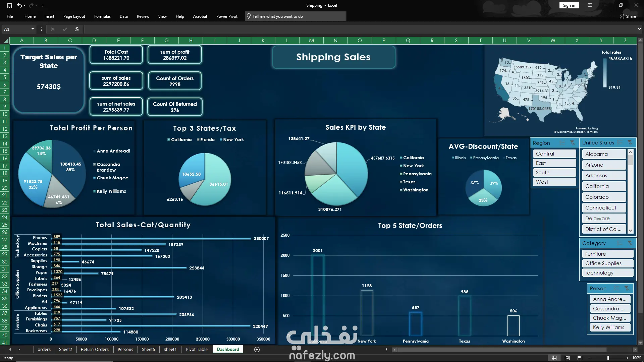
Task: Toggle California in United States slicer
Action: tap(604, 186)
